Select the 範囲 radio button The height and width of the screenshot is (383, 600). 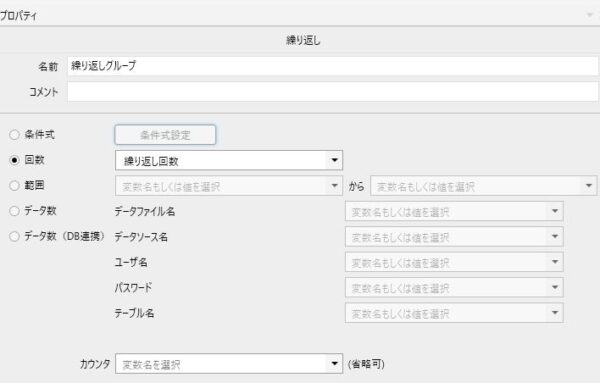14,186
